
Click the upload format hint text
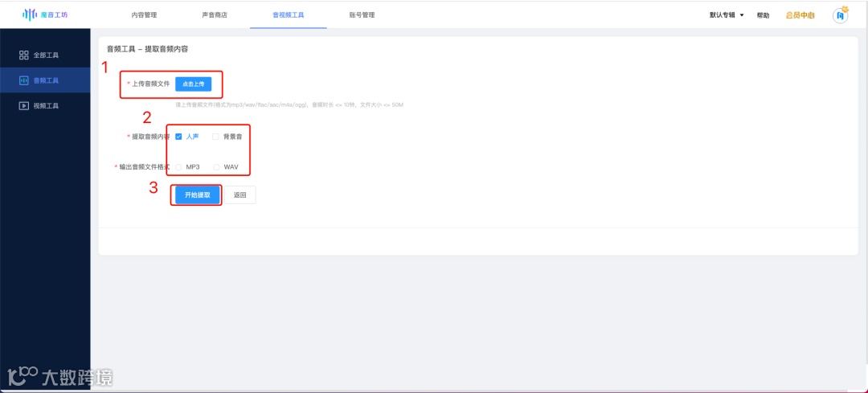[289, 104]
